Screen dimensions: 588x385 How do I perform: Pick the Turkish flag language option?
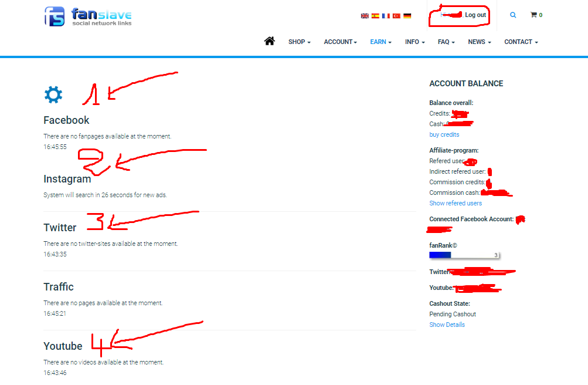396,16
